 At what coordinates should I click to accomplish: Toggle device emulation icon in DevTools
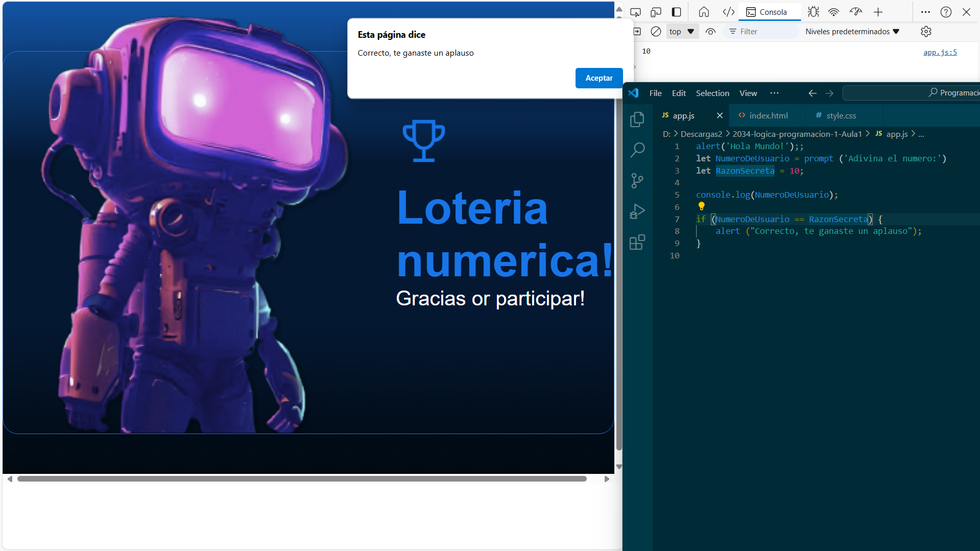tap(656, 12)
